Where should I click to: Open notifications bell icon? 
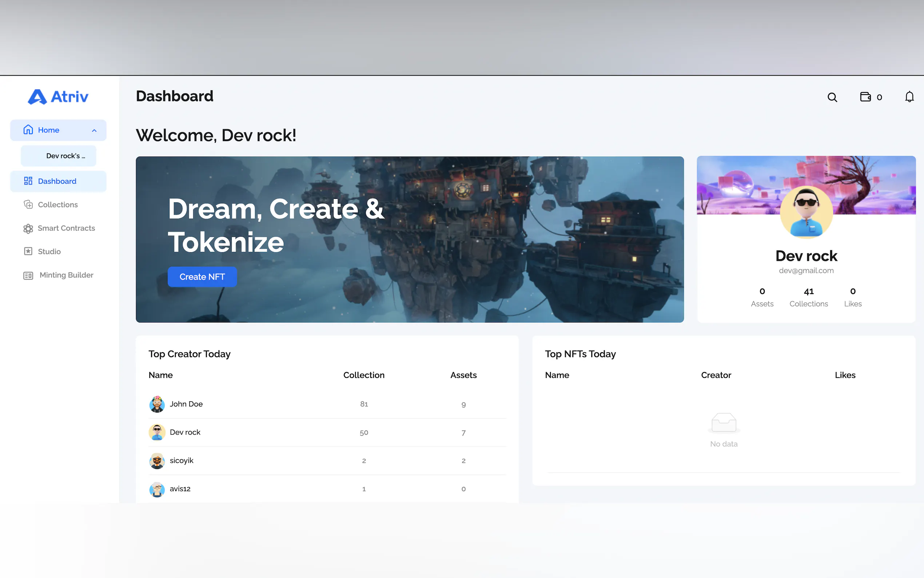[x=909, y=97]
